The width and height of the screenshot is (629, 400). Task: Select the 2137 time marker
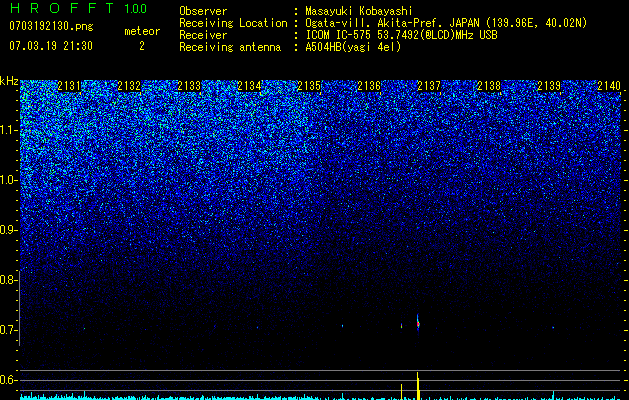pos(429,86)
